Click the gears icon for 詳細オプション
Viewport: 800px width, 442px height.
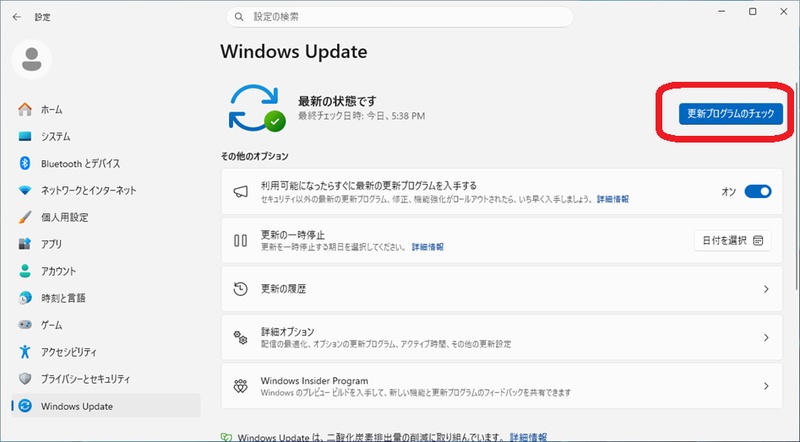tap(240, 337)
